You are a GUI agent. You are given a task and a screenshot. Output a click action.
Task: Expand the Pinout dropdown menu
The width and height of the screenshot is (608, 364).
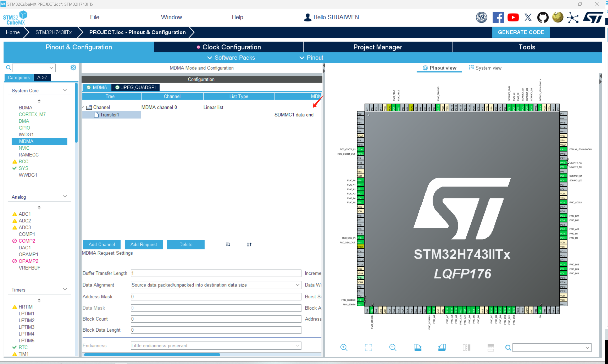point(312,58)
